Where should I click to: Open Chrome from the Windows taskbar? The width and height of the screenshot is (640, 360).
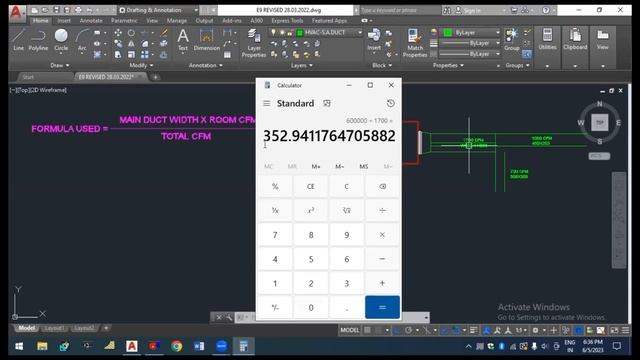[x=177, y=346]
